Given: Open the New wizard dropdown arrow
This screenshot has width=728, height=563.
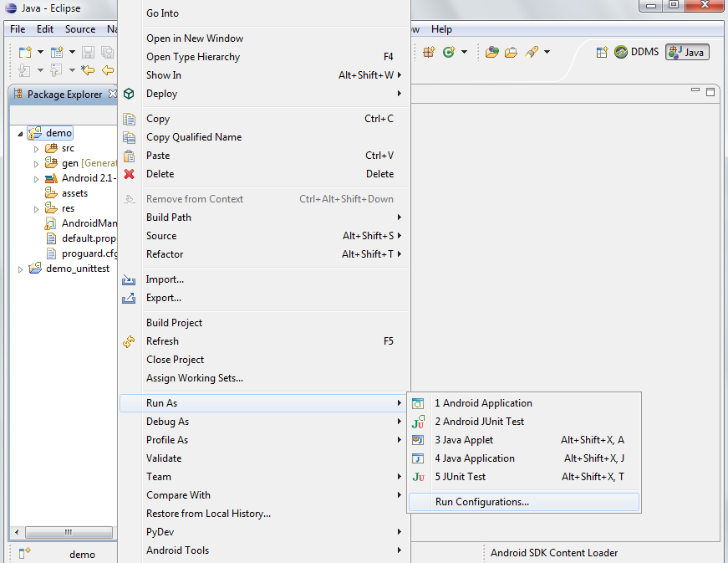Looking at the screenshot, I should click(x=40, y=52).
